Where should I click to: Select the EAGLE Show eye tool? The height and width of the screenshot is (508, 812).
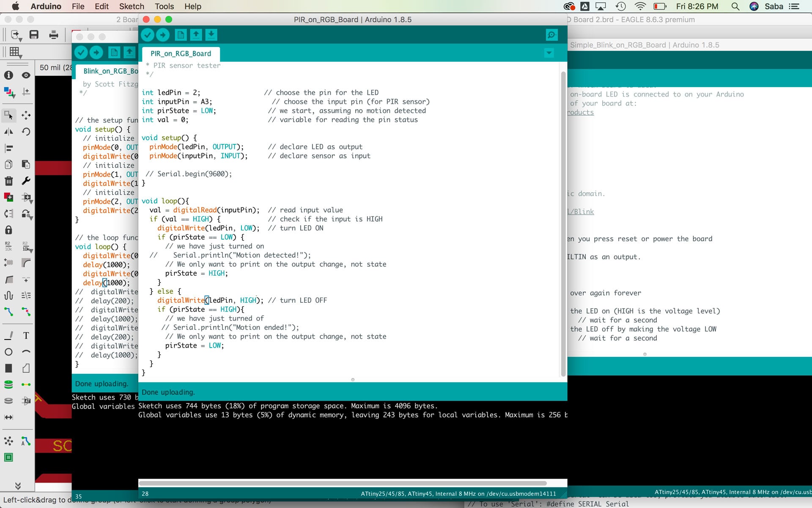(26, 75)
